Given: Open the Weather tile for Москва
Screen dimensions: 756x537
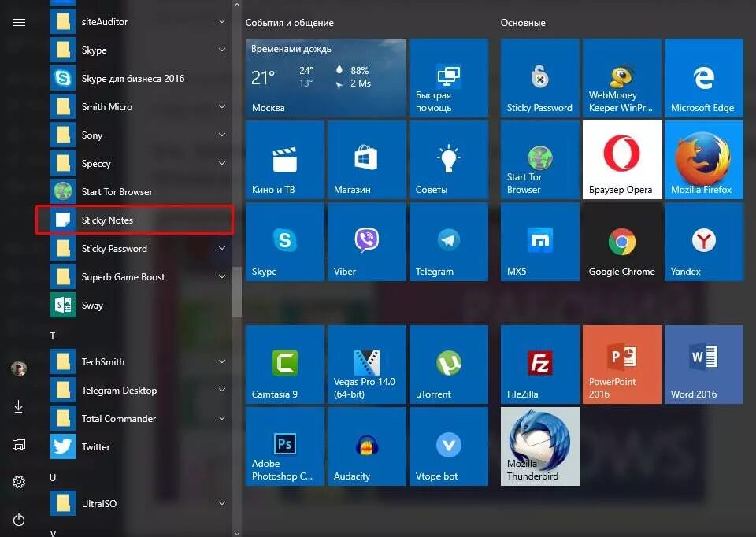Looking at the screenshot, I should pyautogui.click(x=326, y=78).
